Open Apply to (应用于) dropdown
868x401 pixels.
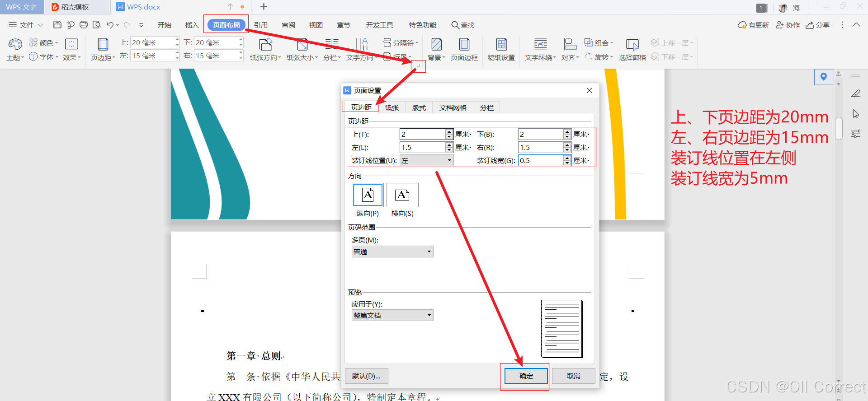click(392, 315)
